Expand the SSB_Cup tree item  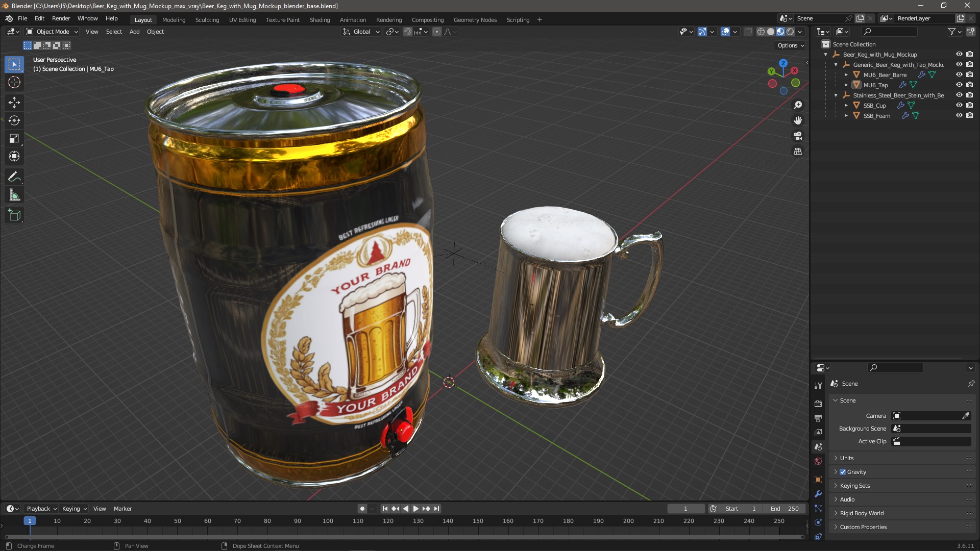pos(846,106)
